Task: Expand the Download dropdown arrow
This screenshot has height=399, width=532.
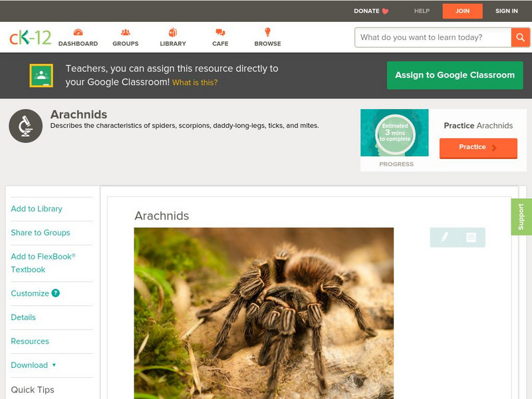Action: tap(54, 365)
